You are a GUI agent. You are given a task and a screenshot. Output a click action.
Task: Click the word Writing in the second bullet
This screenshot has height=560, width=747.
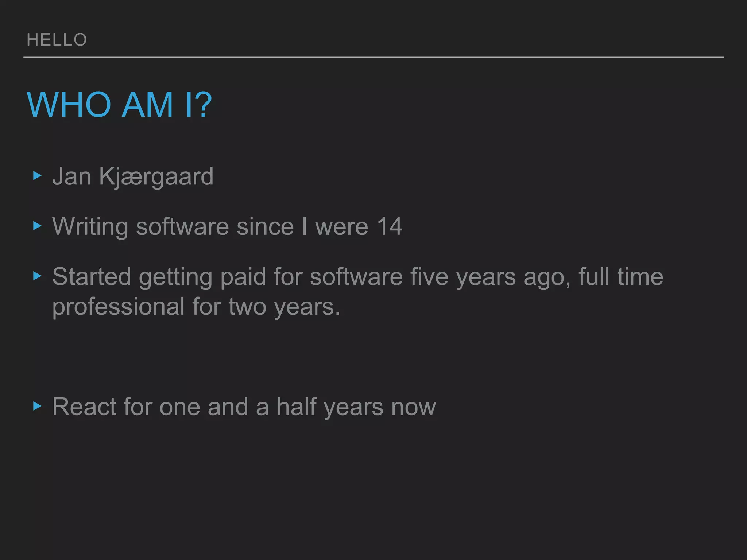[x=90, y=227]
